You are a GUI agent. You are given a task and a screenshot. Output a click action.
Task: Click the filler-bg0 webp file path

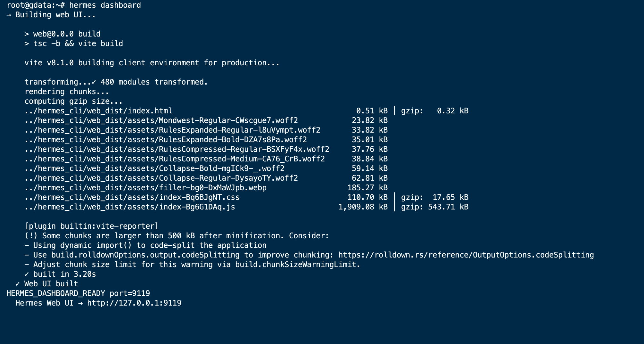[145, 188]
